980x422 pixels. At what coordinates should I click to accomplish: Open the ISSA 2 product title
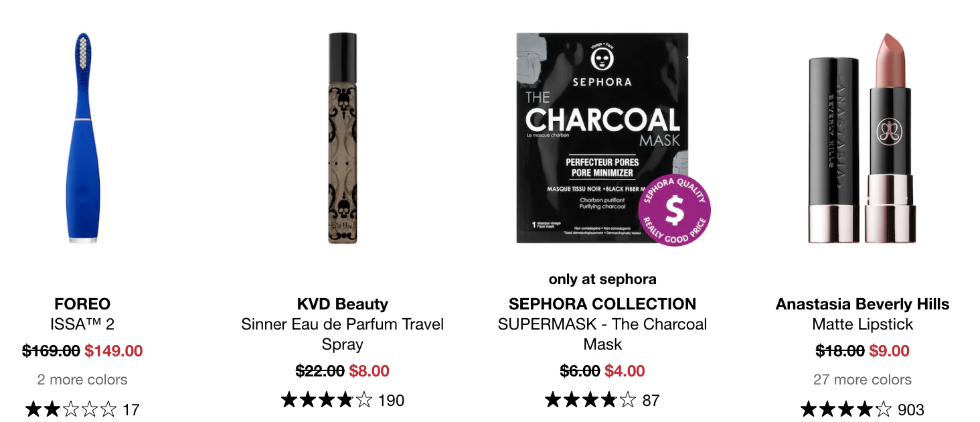pos(82,324)
